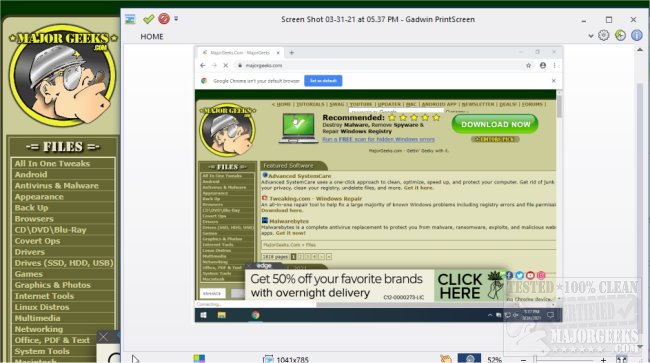Click the MajorGeeks.Com tab in captured Chrome
Screen dimensions: 650x363
[x=240, y=53]
